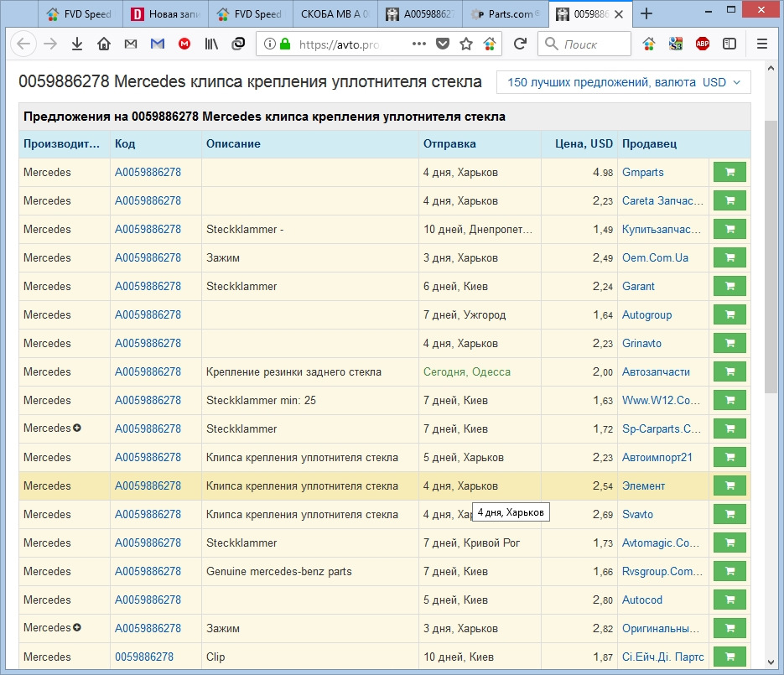This screenshot has width=784, height=675.
Task: Select the Genuine mercedes-benz parts description
Action: (x=279, y=571)
